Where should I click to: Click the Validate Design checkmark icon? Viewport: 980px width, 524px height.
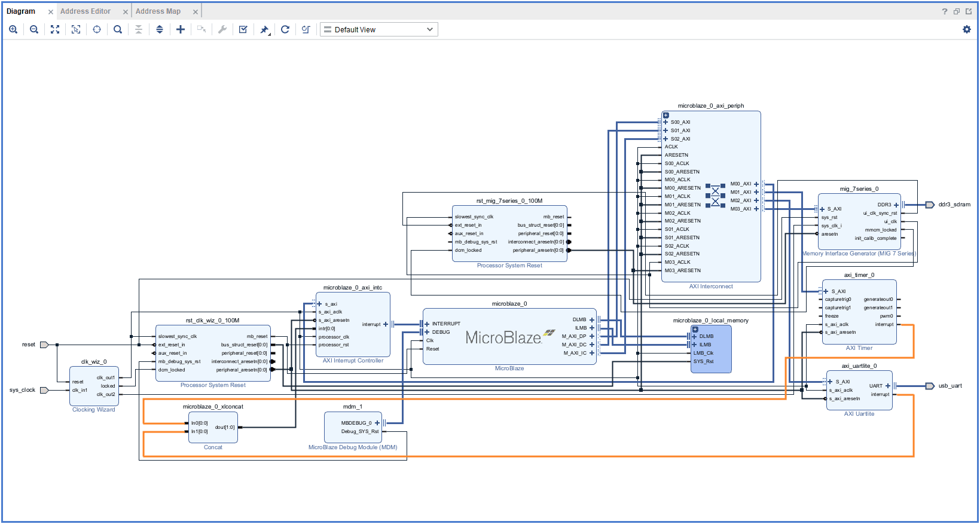tap(243, 29)
